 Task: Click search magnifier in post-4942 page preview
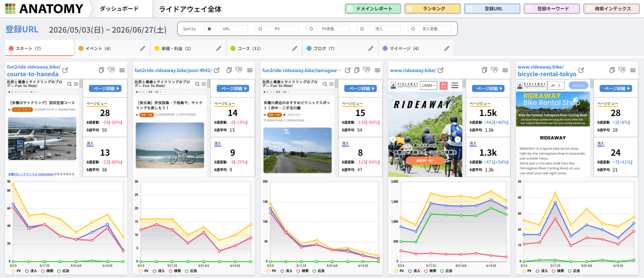click(197, 84)
